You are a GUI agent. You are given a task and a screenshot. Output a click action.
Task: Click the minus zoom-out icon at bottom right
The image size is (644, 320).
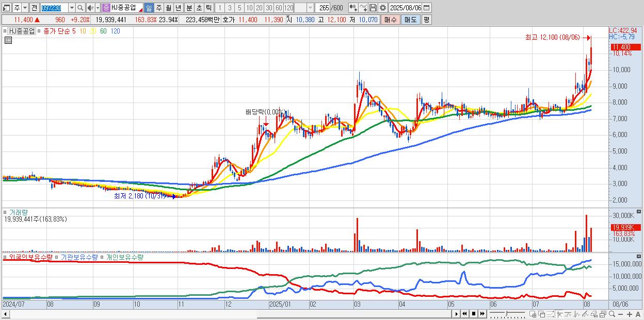pos(620,314)
